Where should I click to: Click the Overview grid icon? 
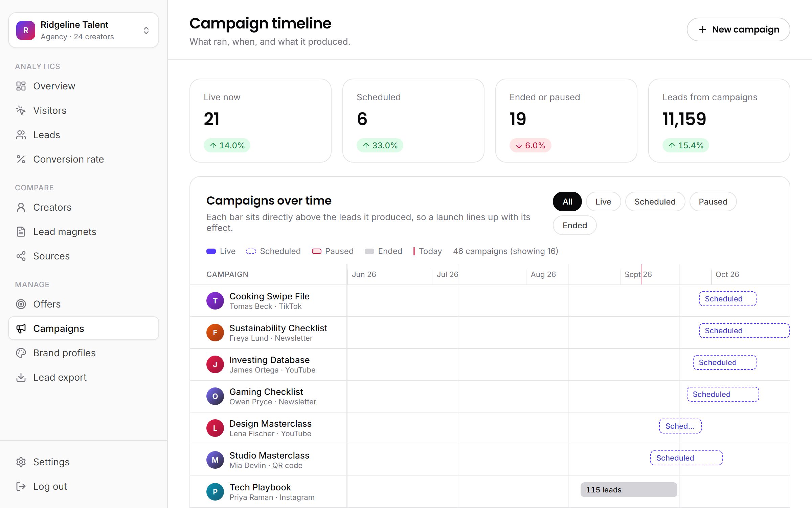pyautogui.click(x=21, y=86)
